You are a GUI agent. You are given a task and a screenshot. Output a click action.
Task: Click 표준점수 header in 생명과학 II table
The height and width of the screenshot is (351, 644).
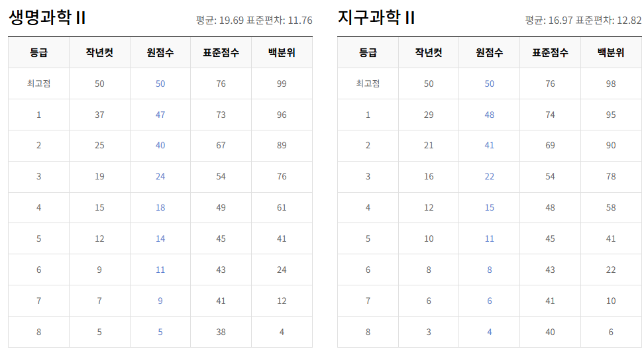(221, 52)
